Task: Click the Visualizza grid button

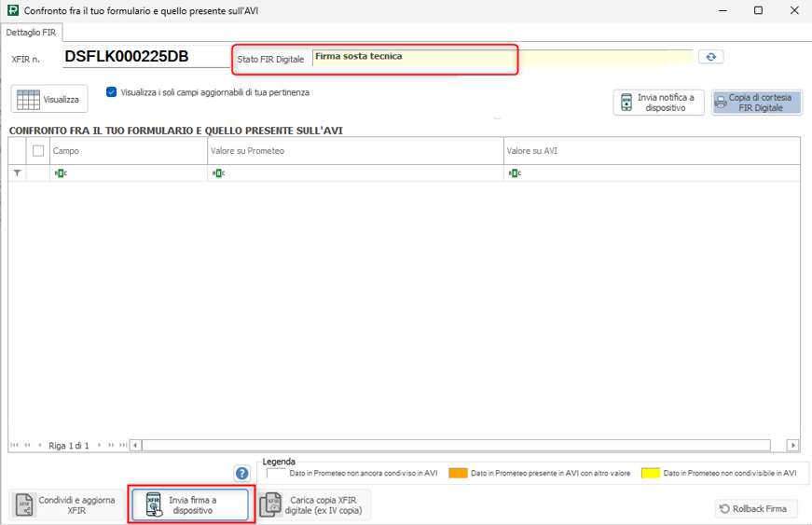Action: click(x=49, y=99)
